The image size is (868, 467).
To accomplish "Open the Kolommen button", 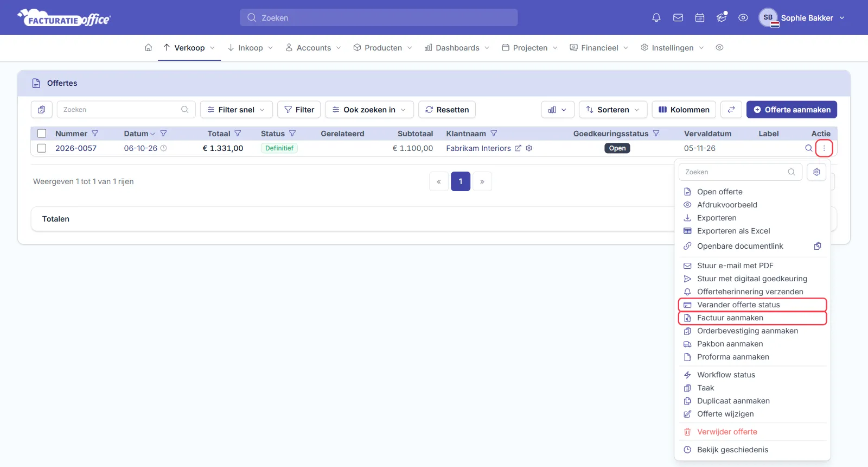I will pos(684,110).
